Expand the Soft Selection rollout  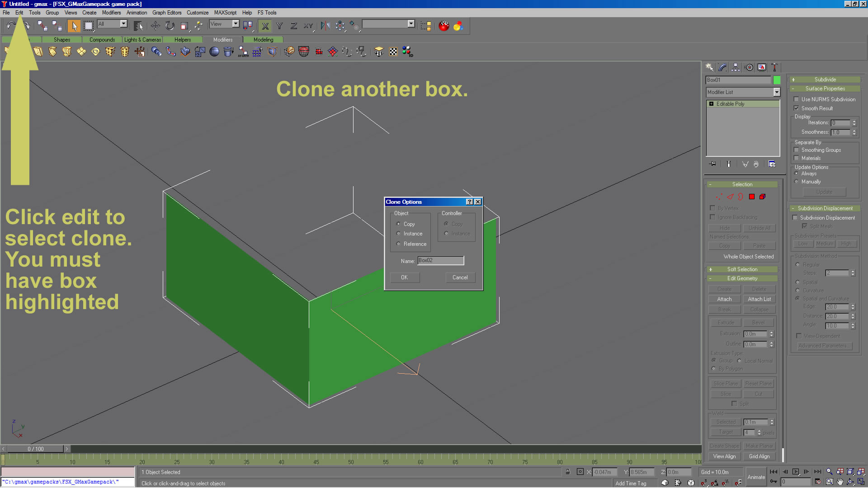(742, 269)
